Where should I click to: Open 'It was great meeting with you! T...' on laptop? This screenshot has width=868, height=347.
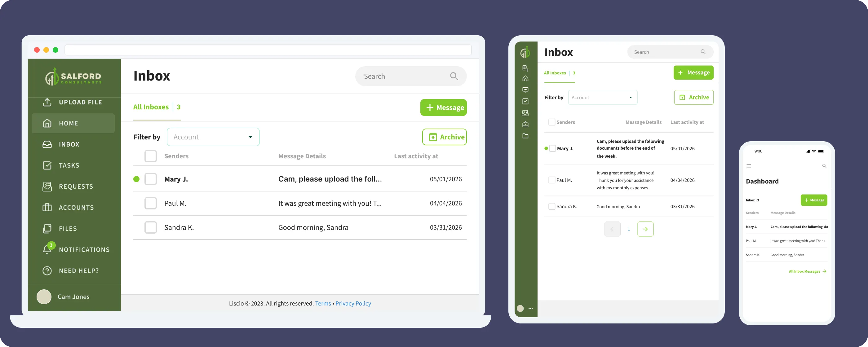(x=330, y=203)
